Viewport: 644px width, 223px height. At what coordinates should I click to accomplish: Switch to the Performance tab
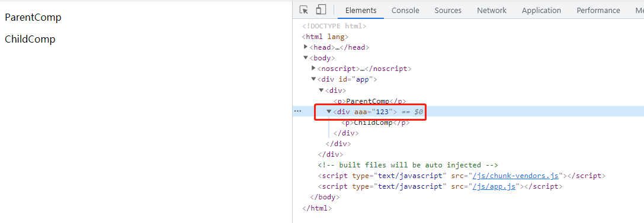[598, 10]
